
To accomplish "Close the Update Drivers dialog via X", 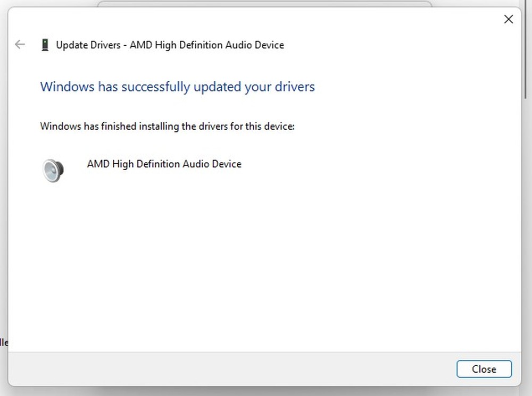I will click(508, 19).
